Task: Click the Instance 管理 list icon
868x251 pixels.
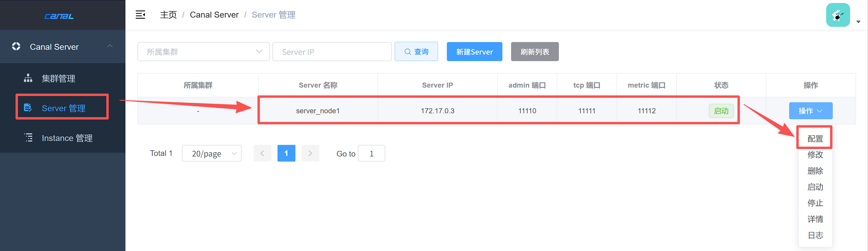Action: click(29, 138)
